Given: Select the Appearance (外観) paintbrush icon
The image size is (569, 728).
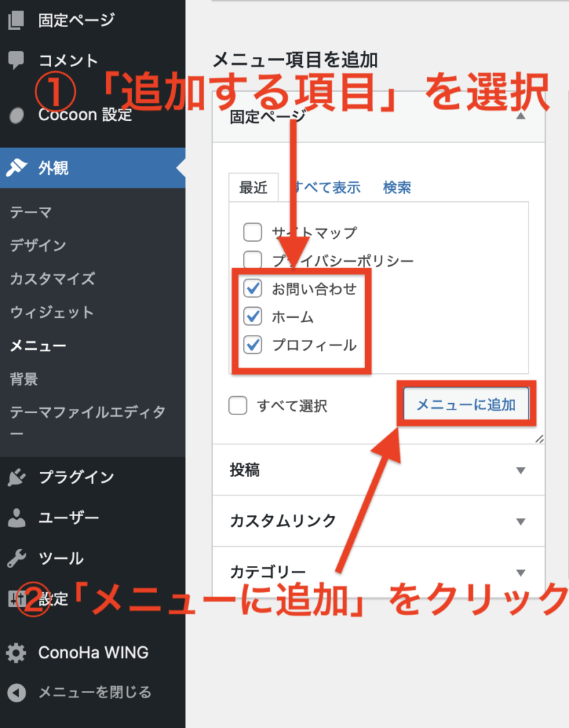Looking at the screenshot, I should pyautogui.click(x=16, y=168).
